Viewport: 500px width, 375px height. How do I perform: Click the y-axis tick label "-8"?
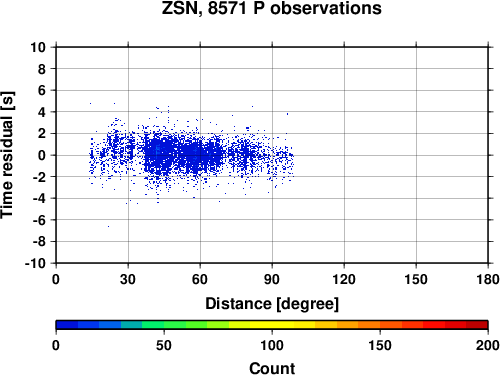(39, 242)
